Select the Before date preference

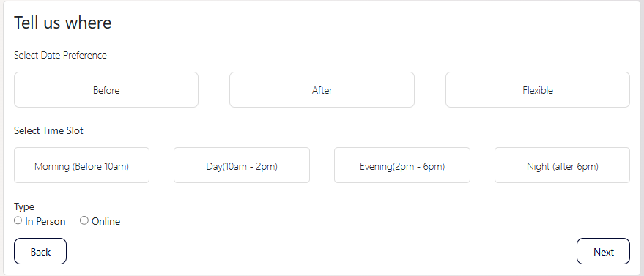click(106, 90)
